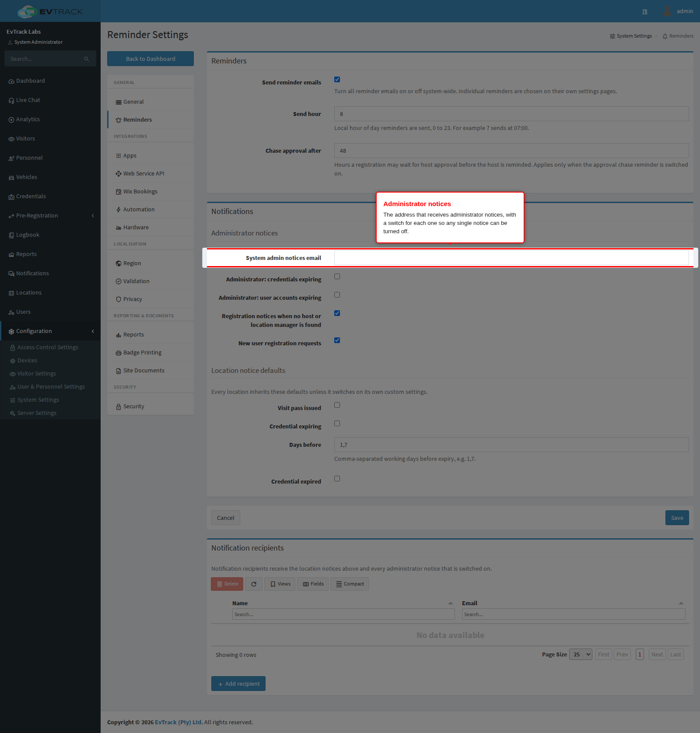This screenshot has width=700, height=733.
Task: Collapse the Configuration submenu chevron
Action: [93, 331]
